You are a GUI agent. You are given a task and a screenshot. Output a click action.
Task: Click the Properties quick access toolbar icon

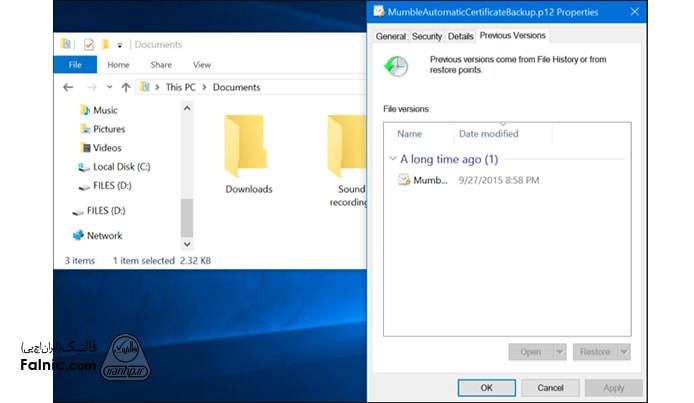click(87, 44)
